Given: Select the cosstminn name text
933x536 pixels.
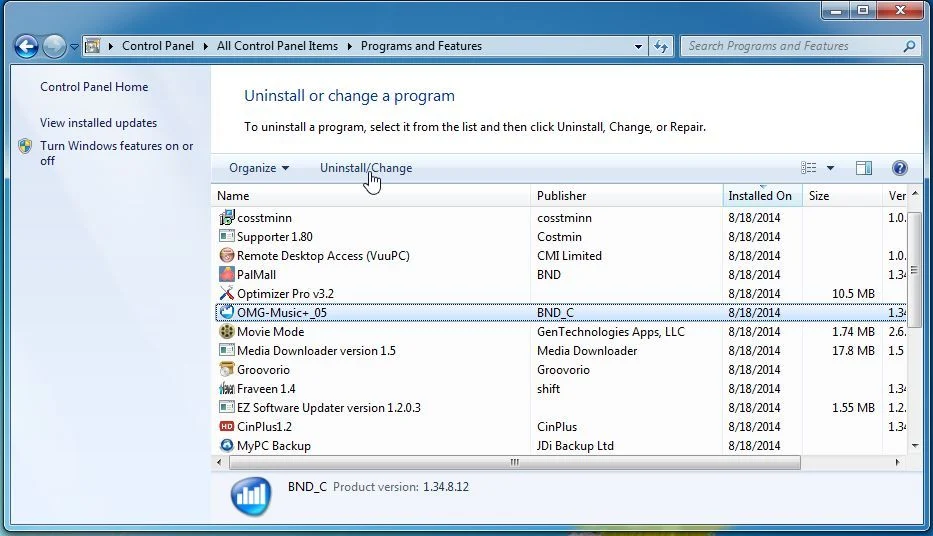Looking at the screenshot, I should click(264, 218).
